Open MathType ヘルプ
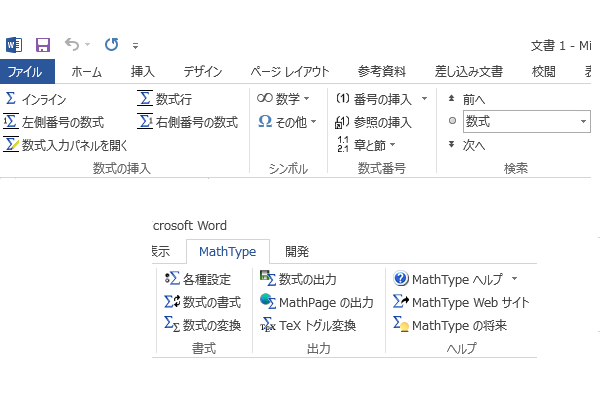 pyautogui.click(x=448, y=279)
